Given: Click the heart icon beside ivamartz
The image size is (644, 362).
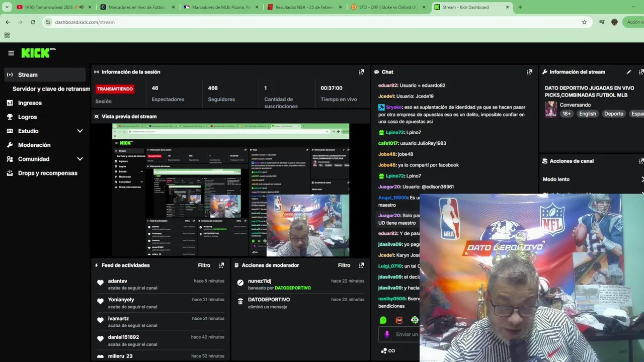Looking at the screenshot, I should coord(100,320).
